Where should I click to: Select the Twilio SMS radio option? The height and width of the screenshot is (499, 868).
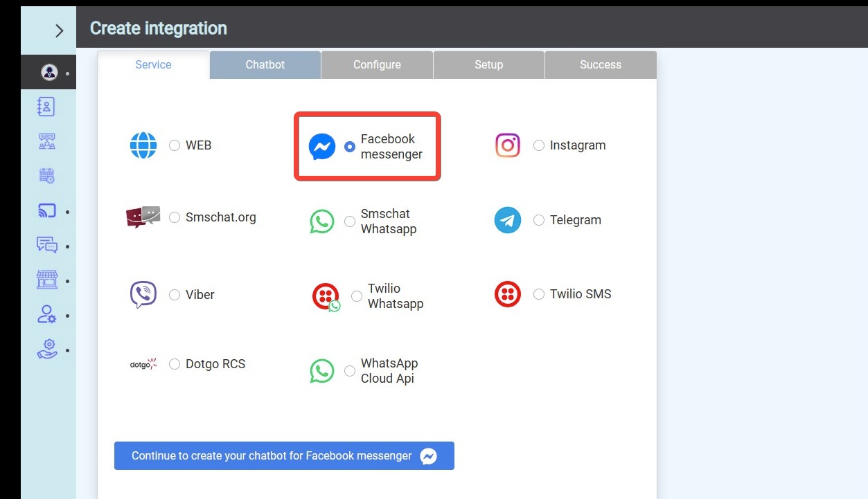coord(539,294)
